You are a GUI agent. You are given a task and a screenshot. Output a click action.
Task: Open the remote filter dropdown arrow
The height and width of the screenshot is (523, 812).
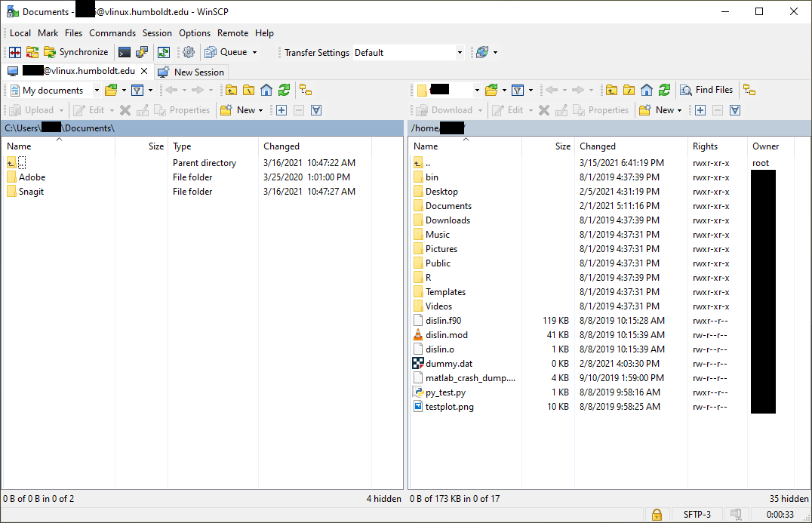coord(531,90)
